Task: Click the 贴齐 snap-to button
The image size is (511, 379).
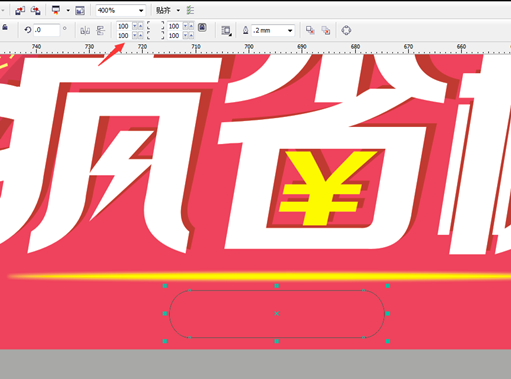Action: pyautogui.click(x=163, y=11)
